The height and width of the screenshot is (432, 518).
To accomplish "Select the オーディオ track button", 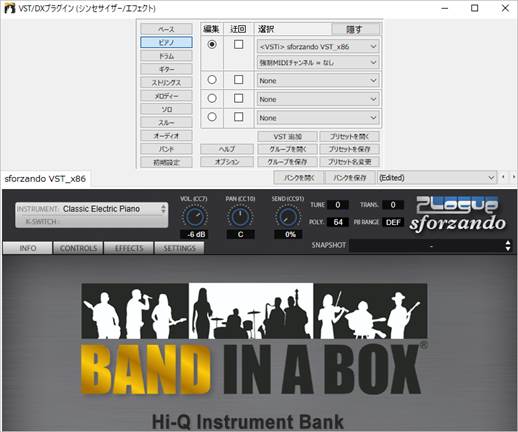I will click(166, 136).
